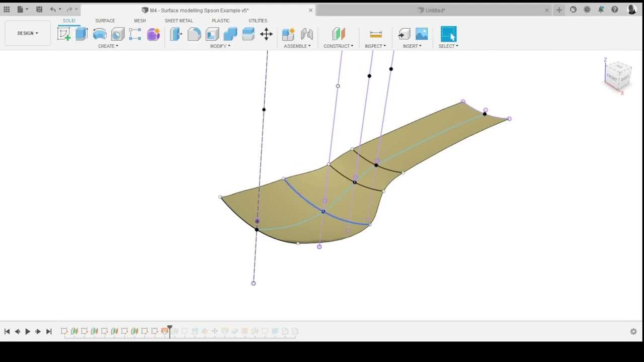Select the Press Pull tool

pyautogui.click(x=176, y=34)
